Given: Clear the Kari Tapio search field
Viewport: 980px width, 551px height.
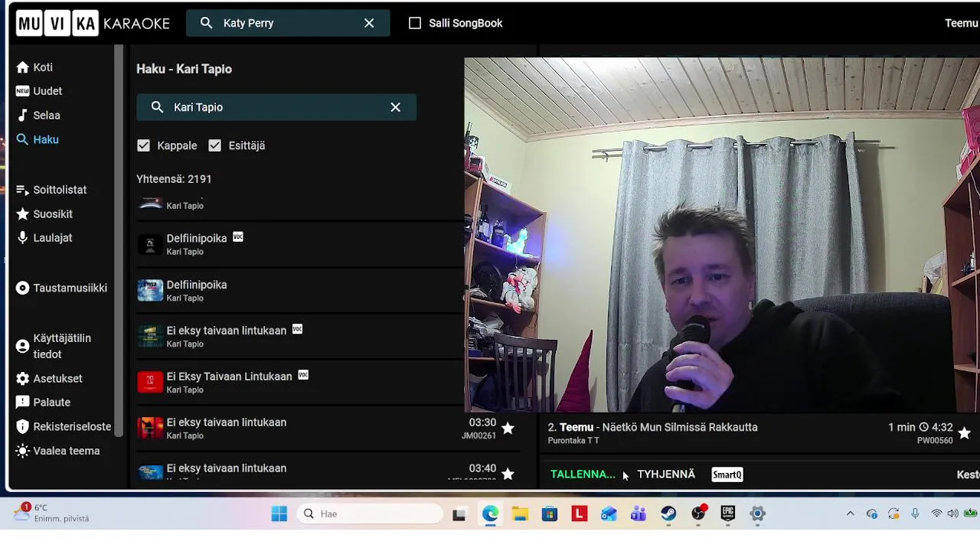Looking at the screenshot, I should point(395,107).
